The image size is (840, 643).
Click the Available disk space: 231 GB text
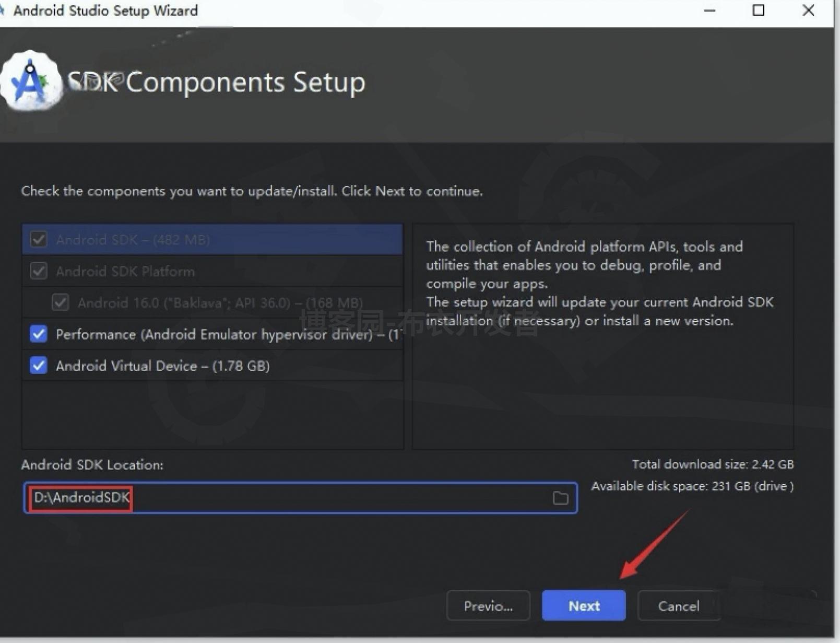692,486
